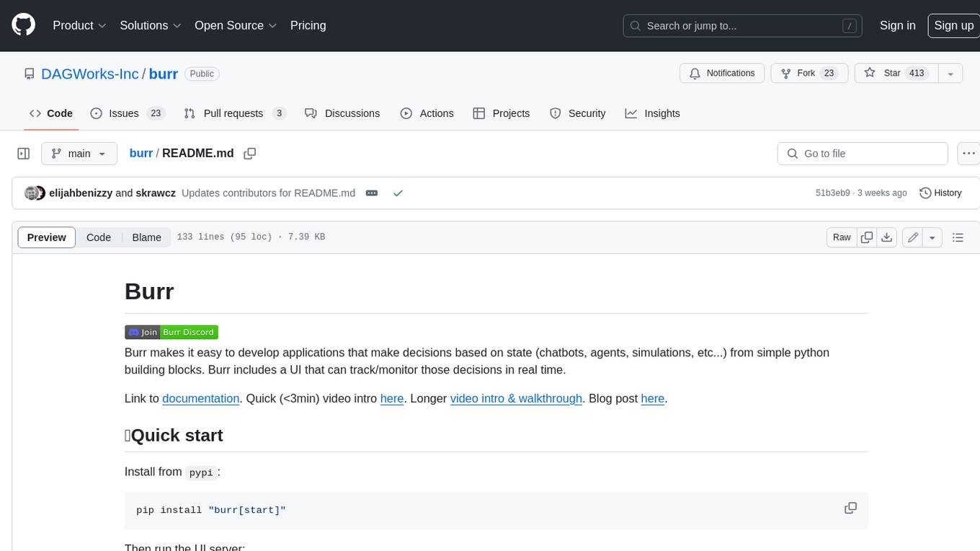Open the GitHub homepage logo

coord(23,25)
